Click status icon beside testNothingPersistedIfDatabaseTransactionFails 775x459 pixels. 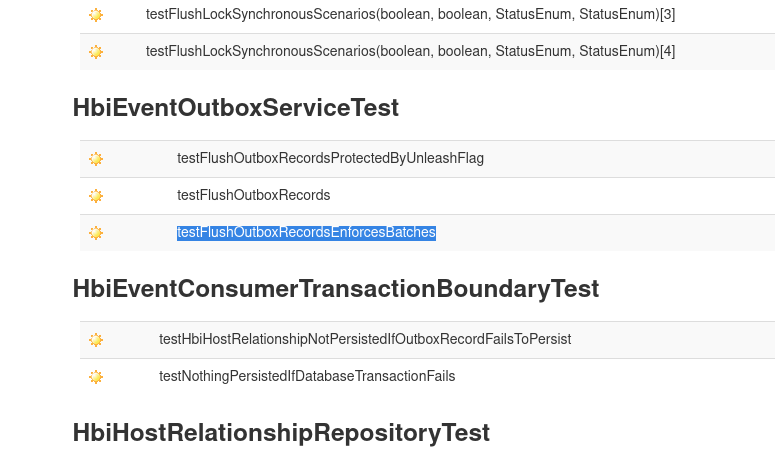(96, 377)
